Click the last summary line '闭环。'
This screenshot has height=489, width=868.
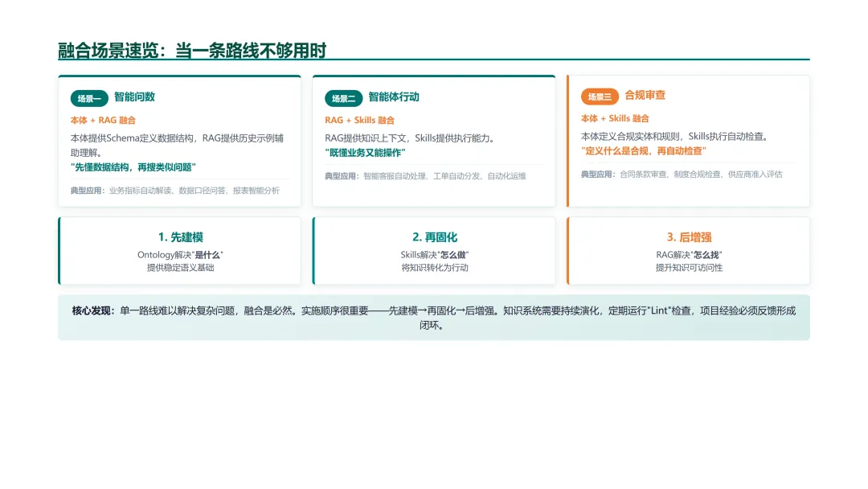click(x=432, y=326)
